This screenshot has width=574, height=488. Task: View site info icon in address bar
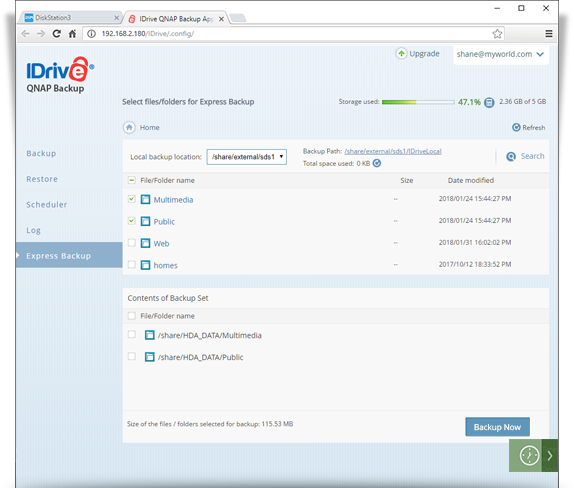click(92, 34)
